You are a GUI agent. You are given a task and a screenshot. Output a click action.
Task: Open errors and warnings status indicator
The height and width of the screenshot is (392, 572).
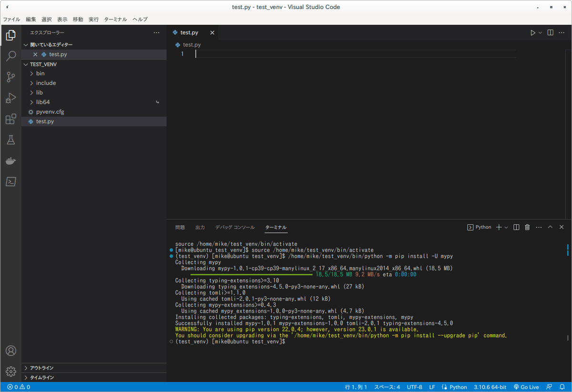[x=19, y=387]
